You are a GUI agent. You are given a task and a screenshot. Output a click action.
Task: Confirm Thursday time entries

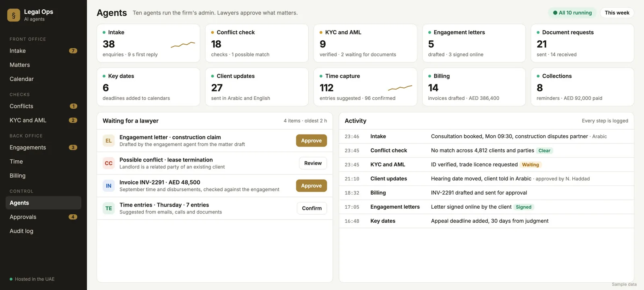pyautogui.click(x=312, y=208)
